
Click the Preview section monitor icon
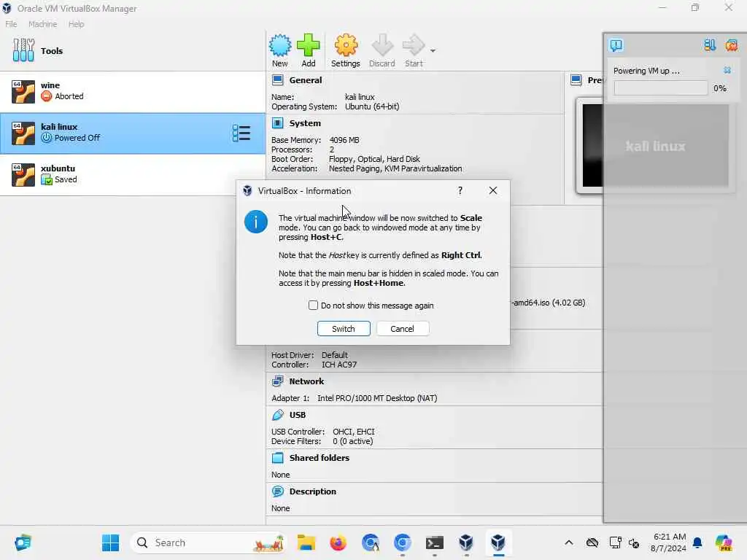click(576, 80)
